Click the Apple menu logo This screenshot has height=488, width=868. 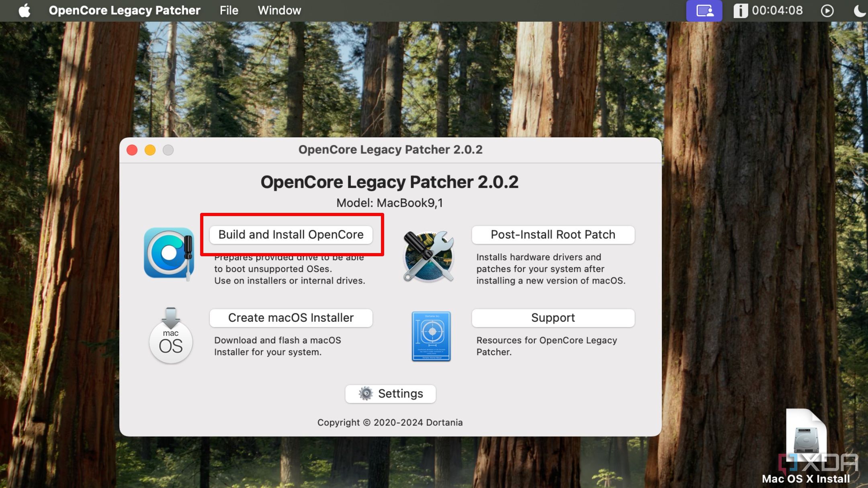coord(25,11)
